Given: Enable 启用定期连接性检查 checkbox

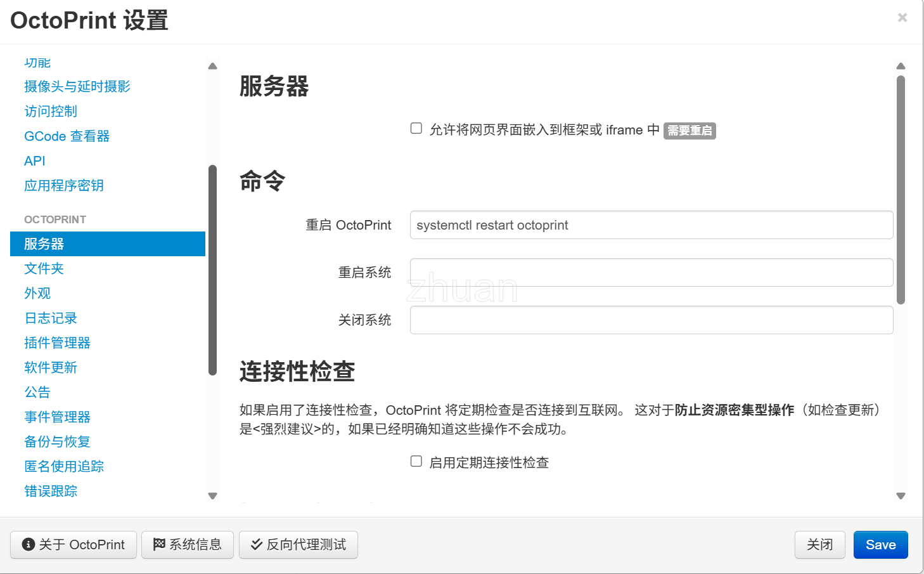Looking at the screenshot, I should click(416, 461).
